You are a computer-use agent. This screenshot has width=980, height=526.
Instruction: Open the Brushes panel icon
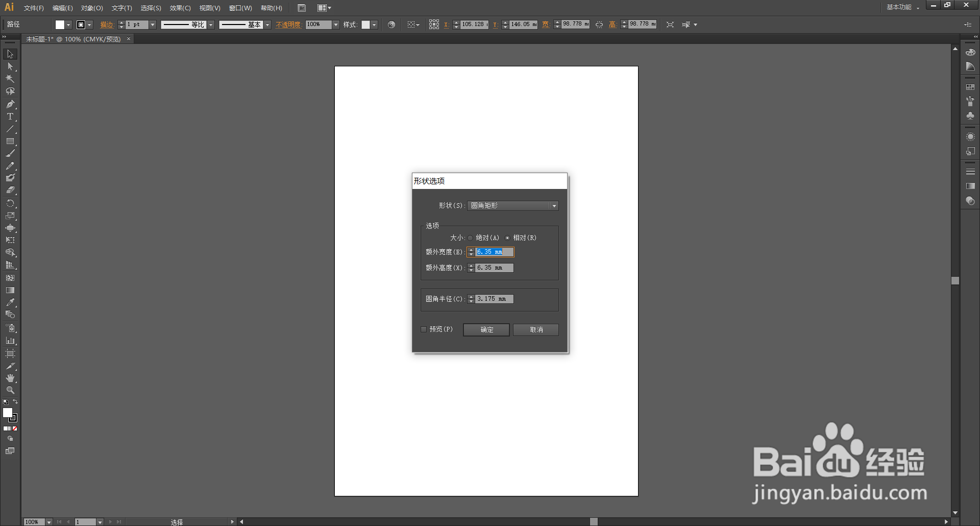pyautogui.click(x=970, y=102)
